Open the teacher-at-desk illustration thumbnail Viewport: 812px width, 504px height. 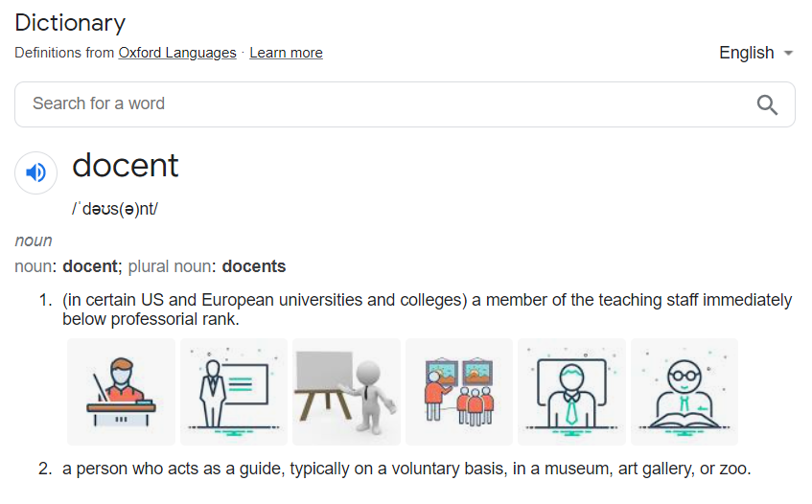[121, 392]
